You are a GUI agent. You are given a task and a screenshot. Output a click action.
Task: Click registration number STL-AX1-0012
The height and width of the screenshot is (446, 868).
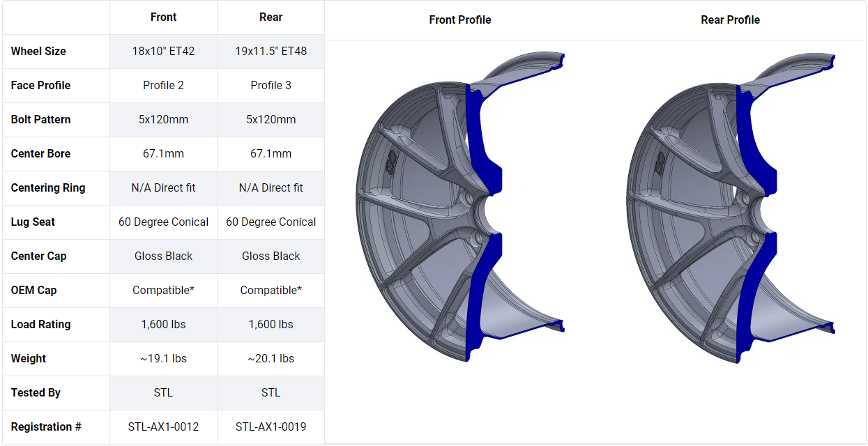[163, 427]
